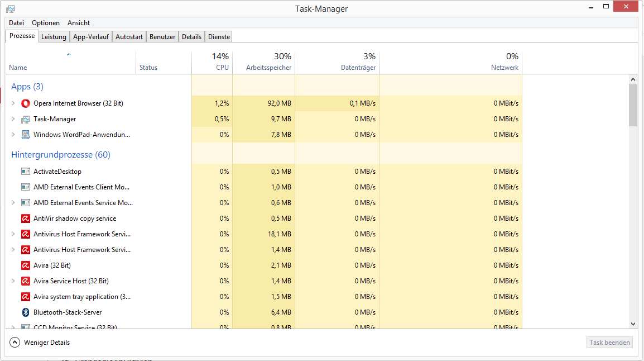The height and width of the screenshot is (361, 644).
Task: Expand the Task-Manager app entry
Action: pos(13,119)
